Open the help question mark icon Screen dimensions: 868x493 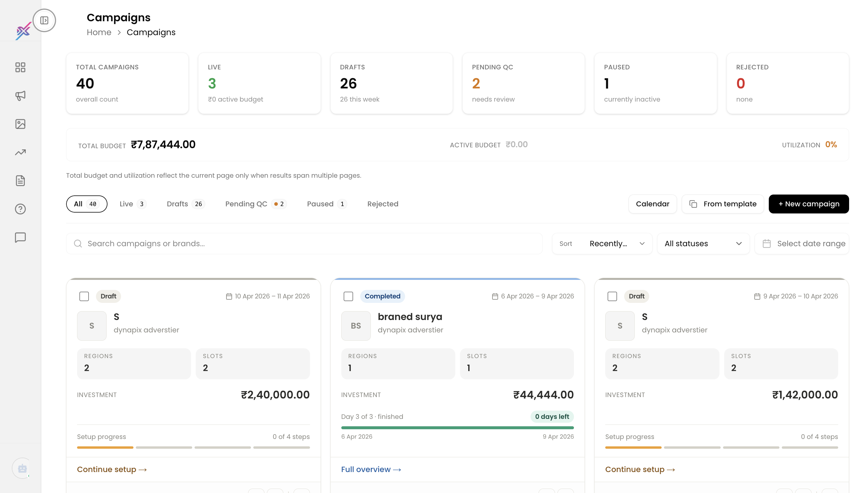(20, 209)
